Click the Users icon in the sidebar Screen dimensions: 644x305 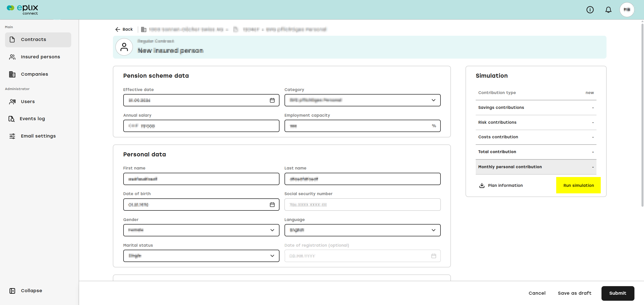pyautogui.click(x=12, y=102)
